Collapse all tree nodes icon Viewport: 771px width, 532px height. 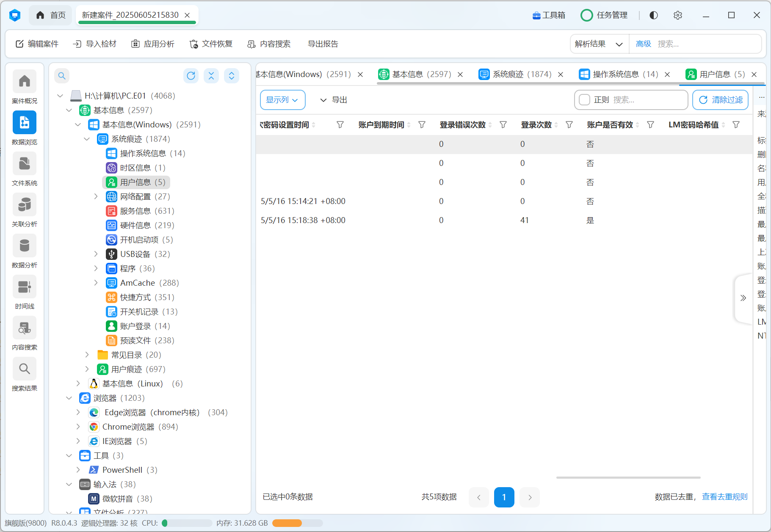(x=211, y=76)
